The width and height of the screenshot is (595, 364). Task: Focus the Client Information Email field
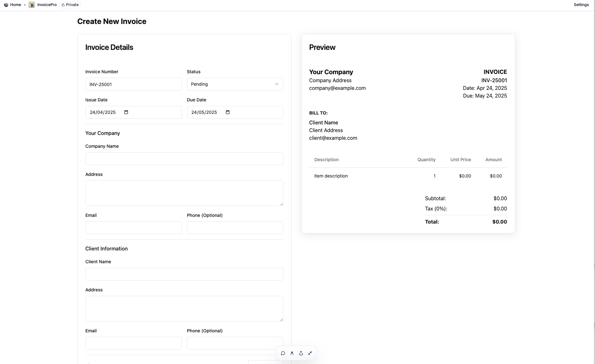(134, 343)
